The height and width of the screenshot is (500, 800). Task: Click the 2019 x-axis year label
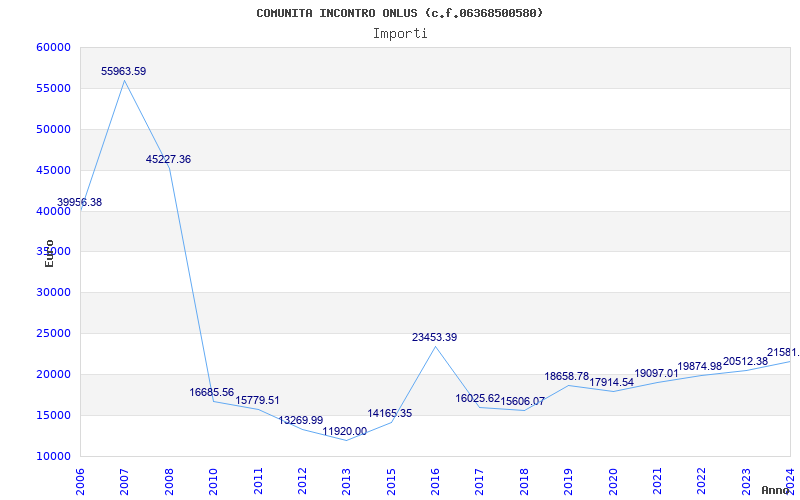click(x=568, y=481)
